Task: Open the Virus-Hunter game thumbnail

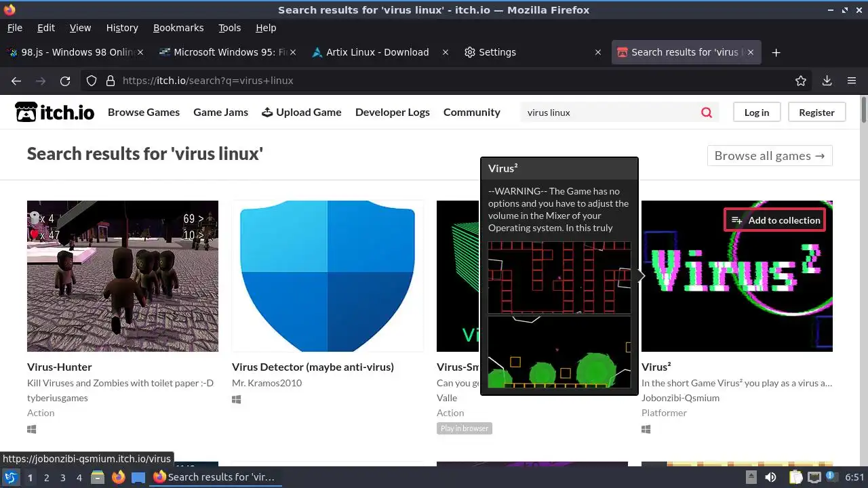Action: click(123, 276)
